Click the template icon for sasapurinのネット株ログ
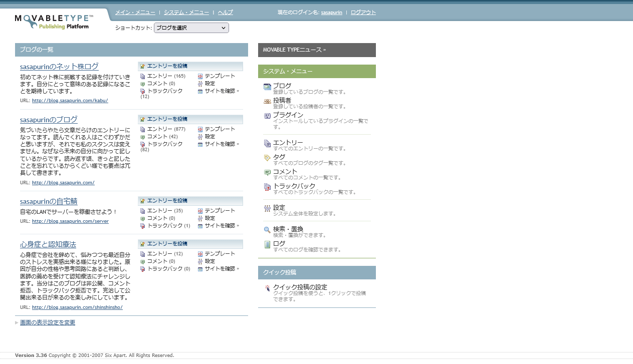633x364 pixels. pyautogui.click(x=200, y=77)
